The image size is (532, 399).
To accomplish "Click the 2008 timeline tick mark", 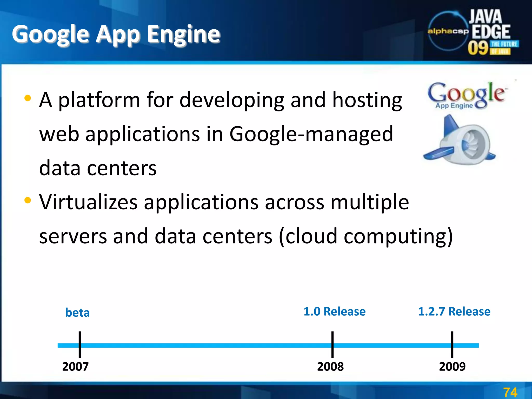I will (332, 345).
